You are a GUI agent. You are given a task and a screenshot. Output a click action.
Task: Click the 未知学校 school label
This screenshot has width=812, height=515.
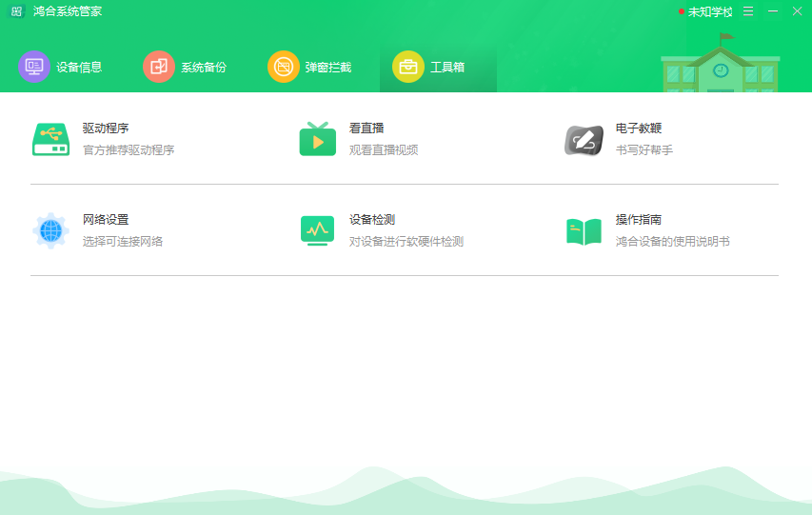[x=709, y=12]
